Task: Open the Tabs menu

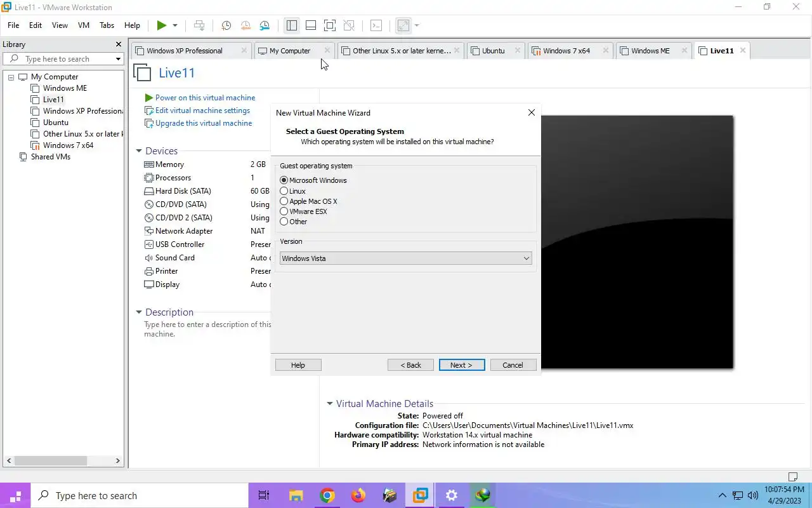Action: [x=107, y=25]
